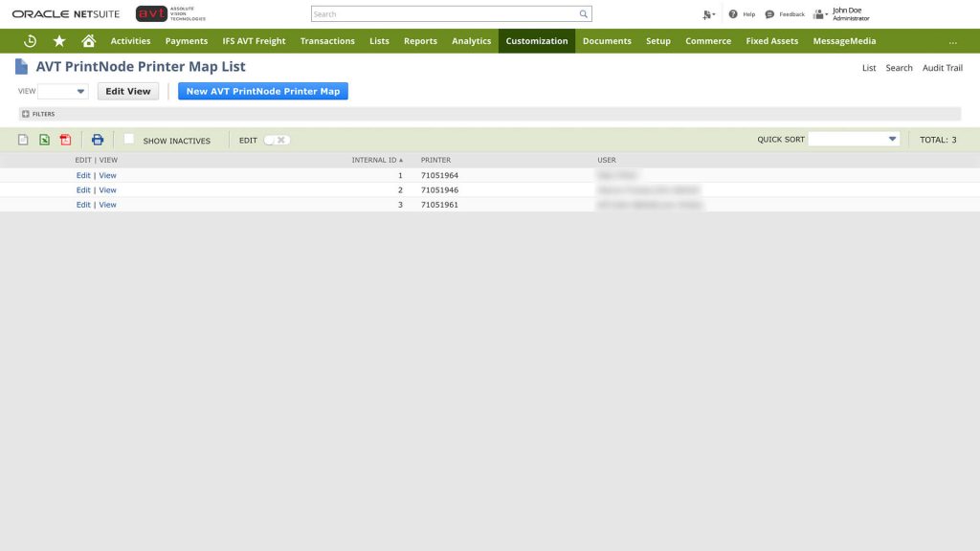The width and height of the screenshot is (980, 551).
Task: Export list to Excel icon
Action: tap(44, 140)
